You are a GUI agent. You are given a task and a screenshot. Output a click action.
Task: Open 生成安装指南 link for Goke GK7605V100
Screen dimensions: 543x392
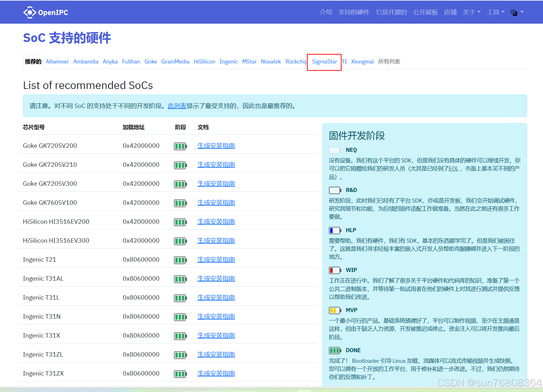[x=216, y=203]
